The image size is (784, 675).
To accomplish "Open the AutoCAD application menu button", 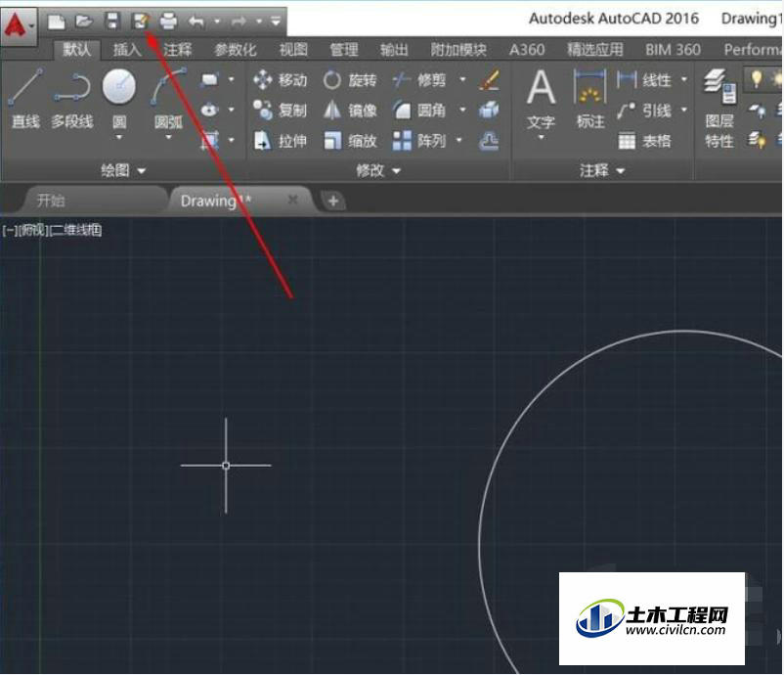I will coord(19,26).
